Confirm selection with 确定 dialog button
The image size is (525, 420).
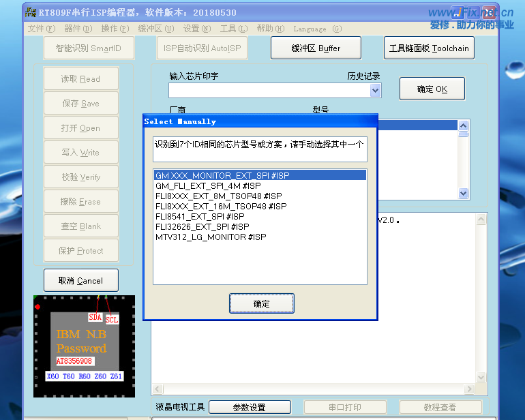click(261, 303)
